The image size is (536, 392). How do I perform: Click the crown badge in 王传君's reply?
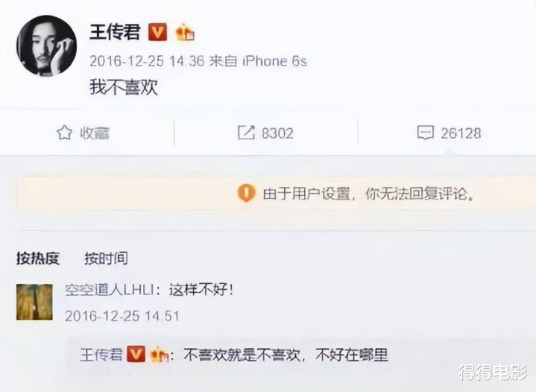[x=160, y=355]
